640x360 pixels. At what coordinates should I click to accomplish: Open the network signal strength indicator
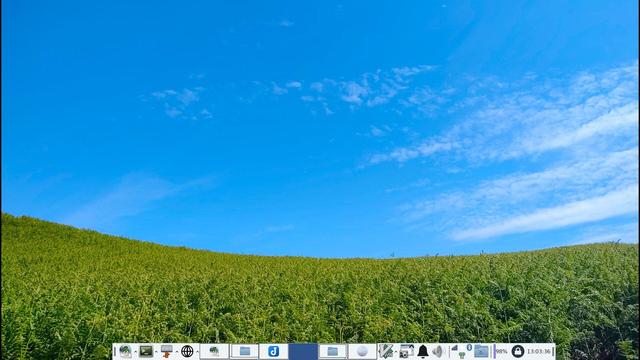click(455, 348)
